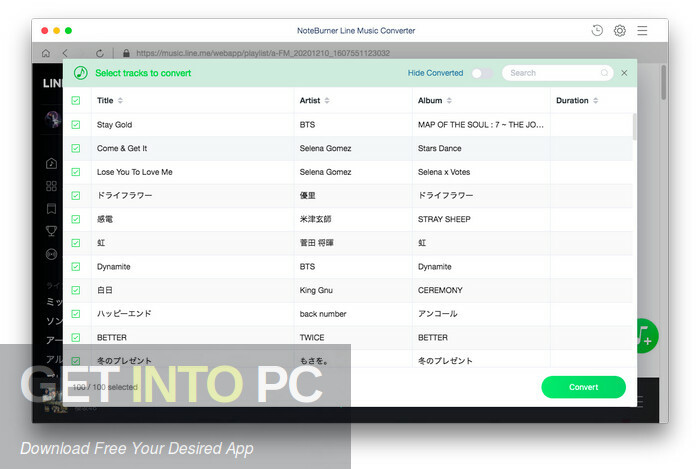Uncheck Lose You To Love Me checkbox
Viewport: 700px width, 469px height.
(76, 172)
